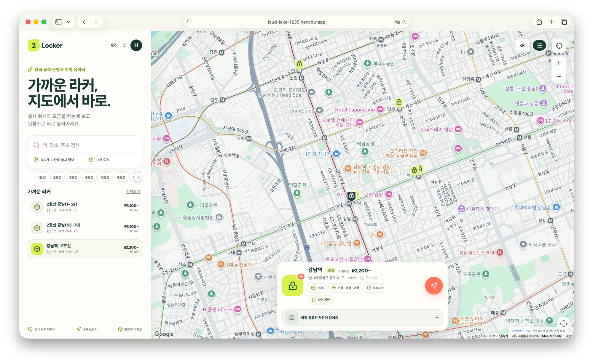Click the 또타라커 tag
Screen dimensions: 593x364
click(376, 288)
